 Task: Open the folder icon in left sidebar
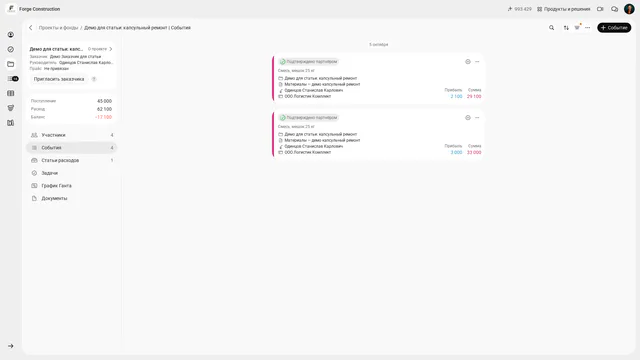tap(11, 64)
